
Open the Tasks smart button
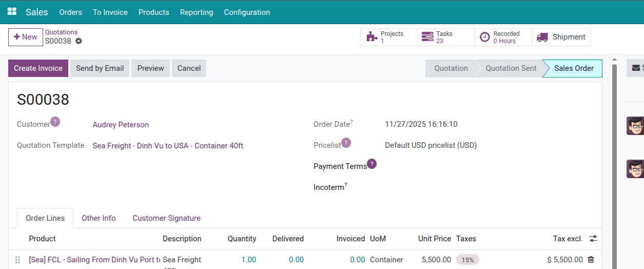point(446,37)
